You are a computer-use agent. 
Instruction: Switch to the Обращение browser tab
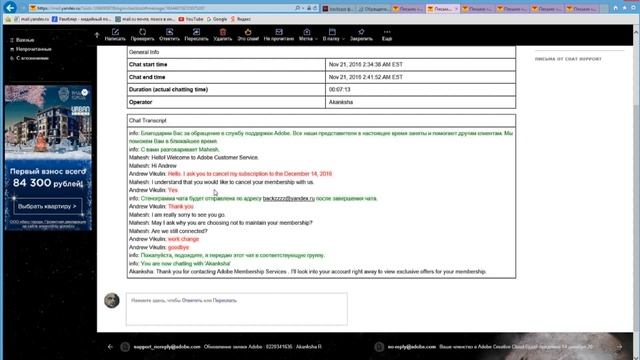pyautogui.click(x=373, y=9)
